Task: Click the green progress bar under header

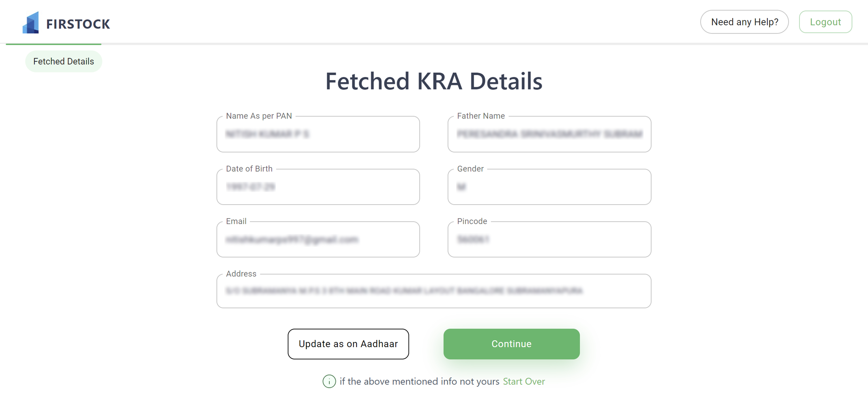Action: [x=54, y=44]
